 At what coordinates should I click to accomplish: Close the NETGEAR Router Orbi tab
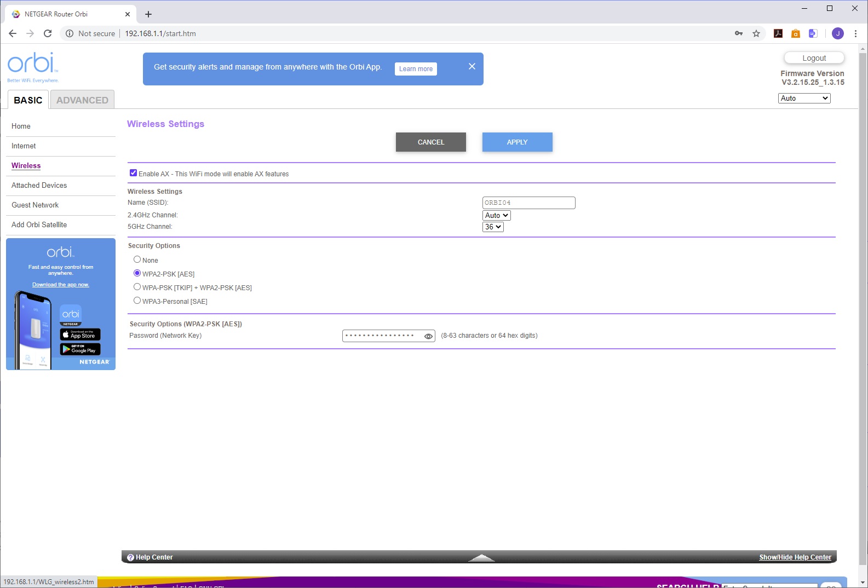(128, 14)
